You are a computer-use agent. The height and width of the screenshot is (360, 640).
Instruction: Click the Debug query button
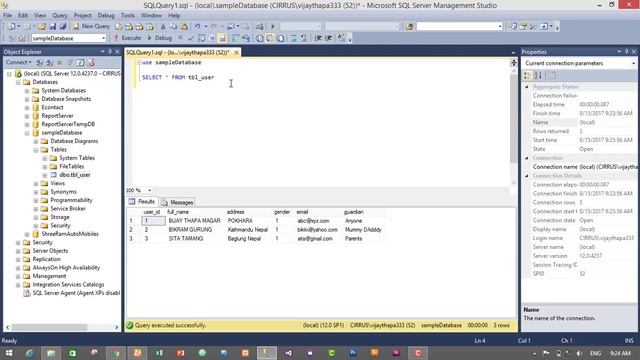pos(160,38)
